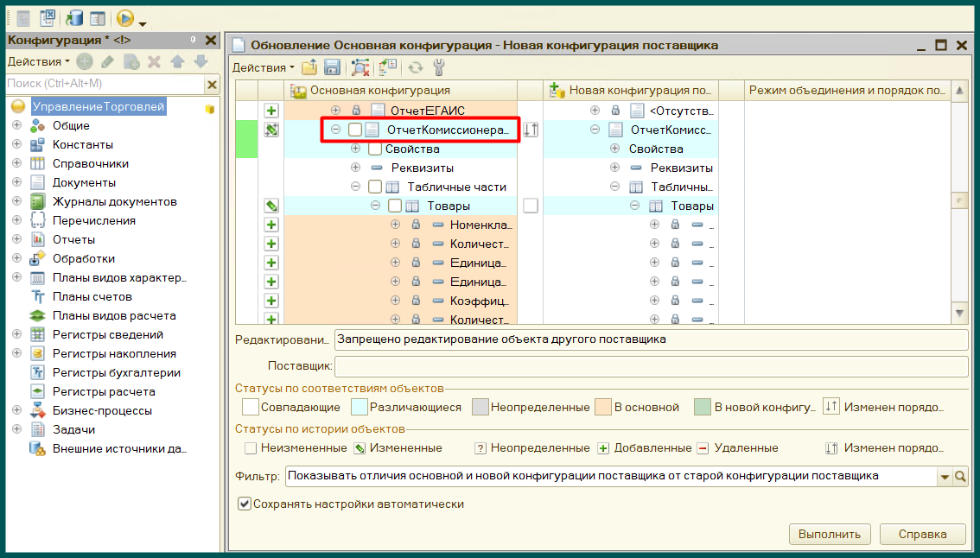Click the Поставщик field

click(x=652, y=366)
